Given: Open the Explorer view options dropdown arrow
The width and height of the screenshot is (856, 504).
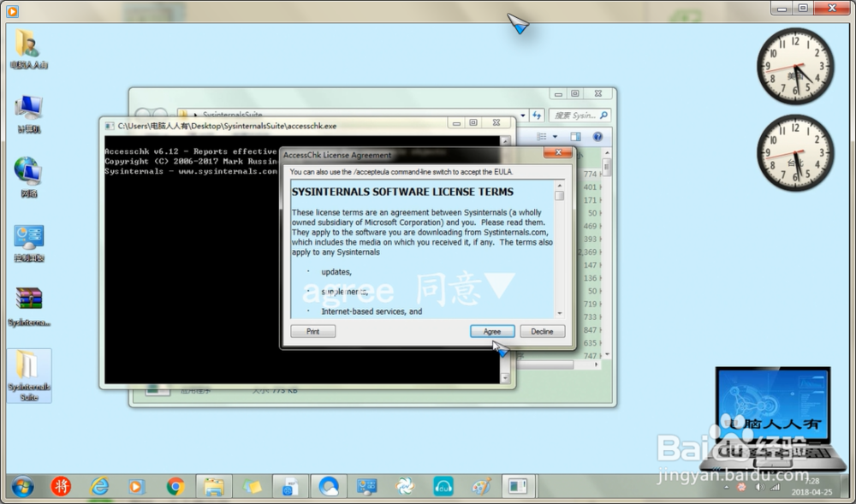Looking at the screenshot, I should (556, 136).
